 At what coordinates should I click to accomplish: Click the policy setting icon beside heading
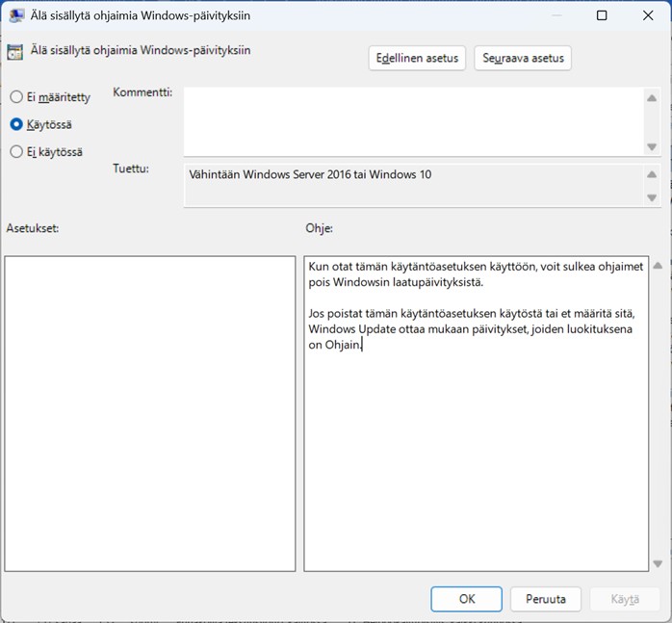[x=15, y=52]
